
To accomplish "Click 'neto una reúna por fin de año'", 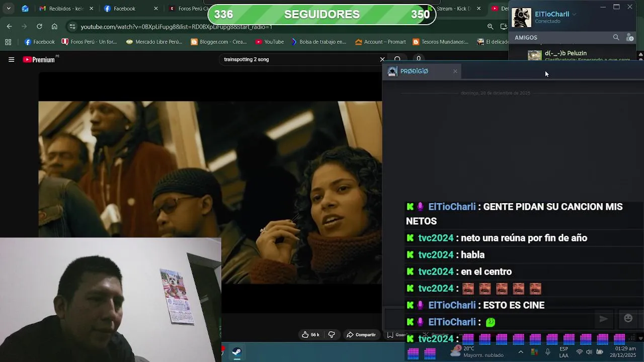I will (x=524, y=238).
